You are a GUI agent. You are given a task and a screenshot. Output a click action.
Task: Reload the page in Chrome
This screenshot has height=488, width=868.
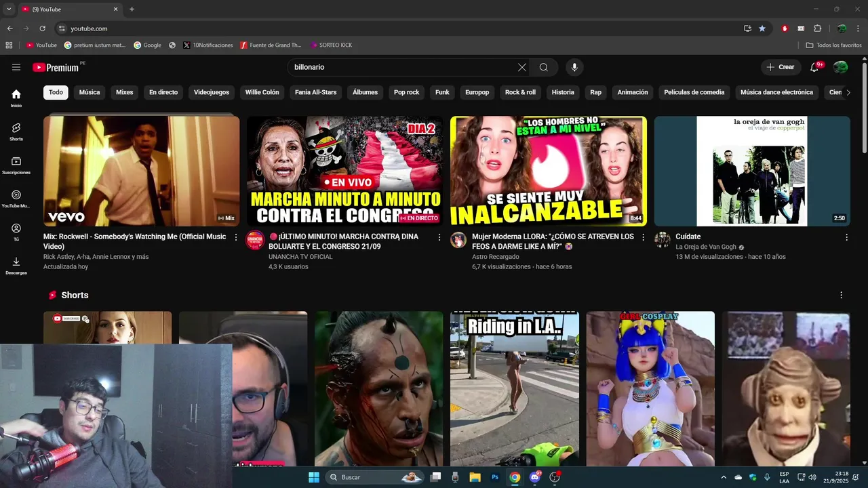pos(42,28)
